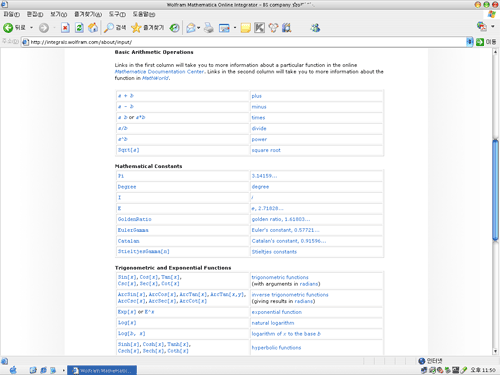Go to the Home page icon
The width and height of the screenshot is (500, 375).
(93, 28)
